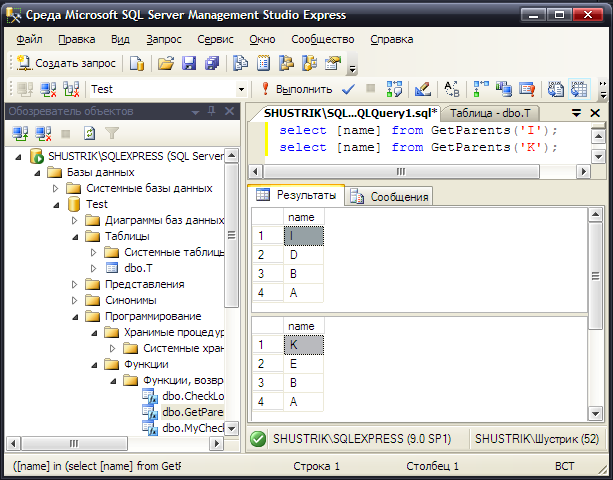613x480 pixels.
Task: Click the dbo.T table icon in tree
Action: coord(112,268)
